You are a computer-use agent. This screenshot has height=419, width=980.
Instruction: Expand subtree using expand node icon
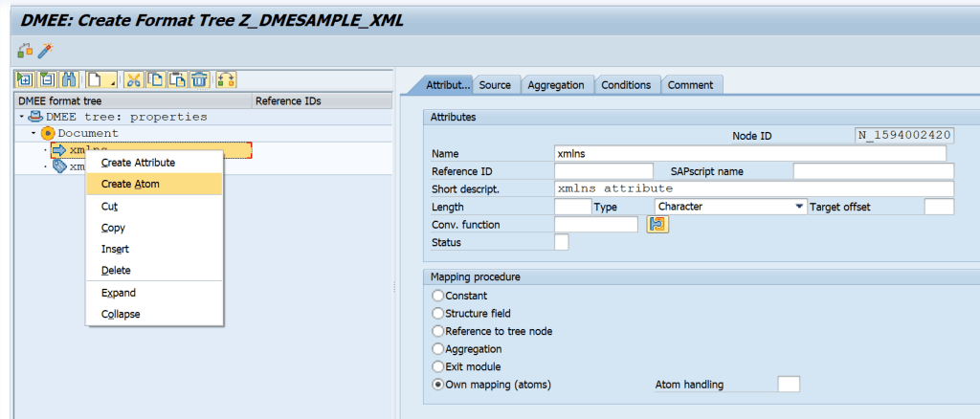click(x=26, y=80)
